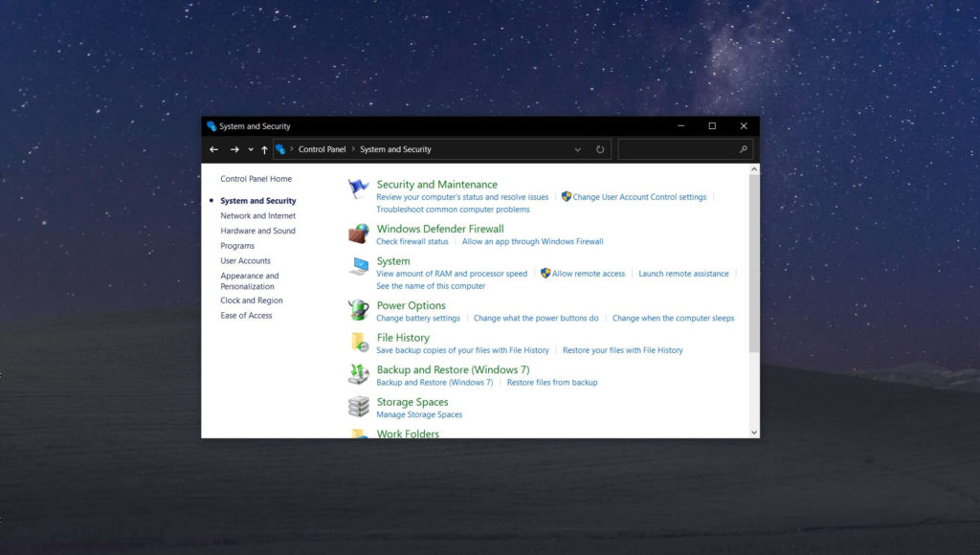This screenshot has width=980, height=555.
Task: Click Change when the computer sleeps
Action: pos(676,318)
